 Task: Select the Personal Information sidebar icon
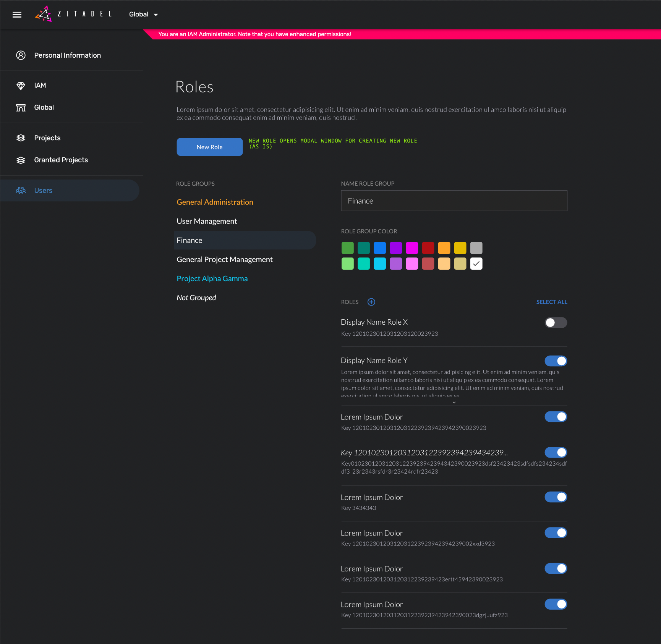pos(21,55)
